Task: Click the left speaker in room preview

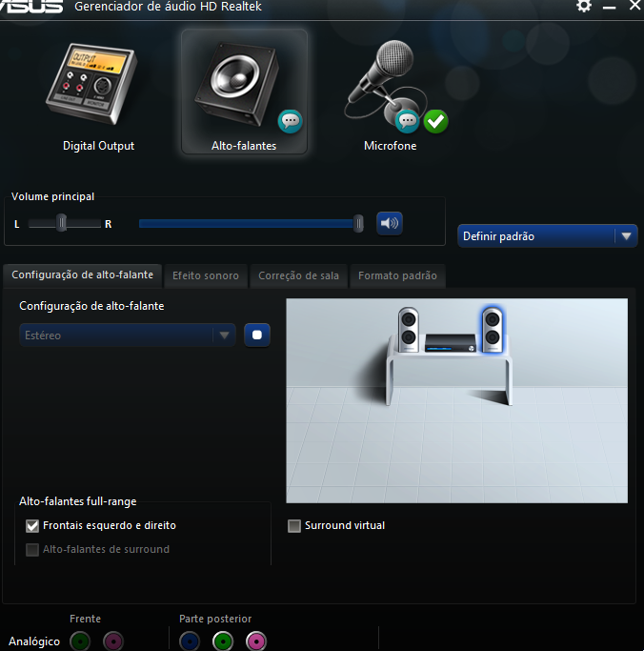Action: [x=409, y=330]
